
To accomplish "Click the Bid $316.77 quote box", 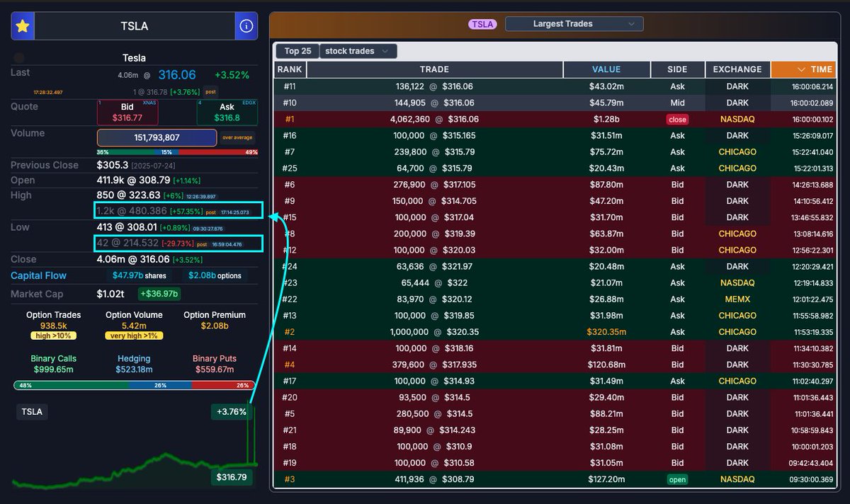I will [x=127, y=113].
